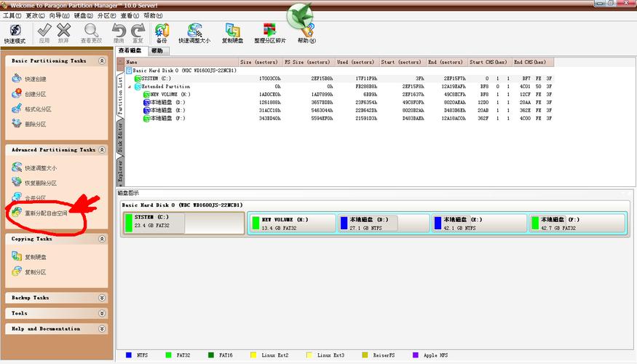Open the 查看(V) menu
Screen dimensions: 637x364
tap(130, 15)
